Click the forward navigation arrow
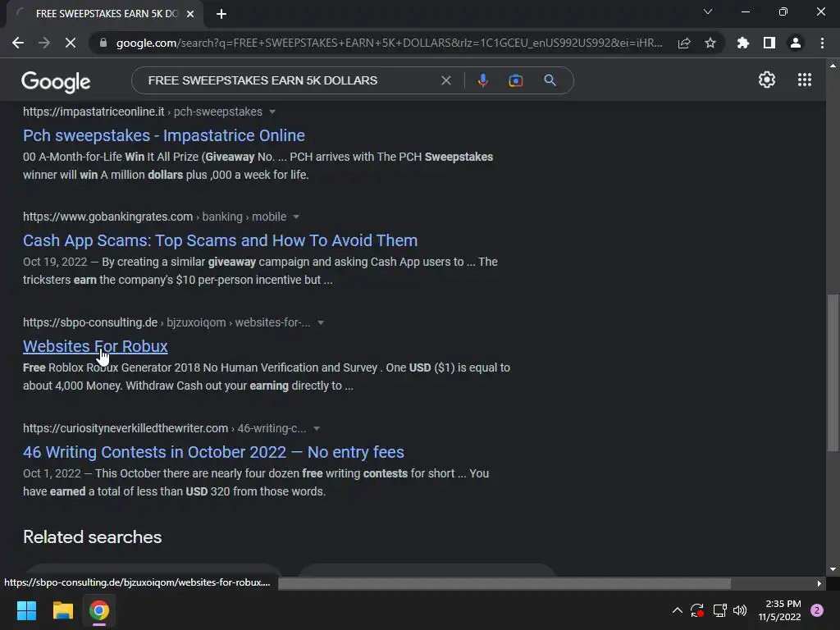The width and height of the screenshot is (840, 630). coord(44,43)
